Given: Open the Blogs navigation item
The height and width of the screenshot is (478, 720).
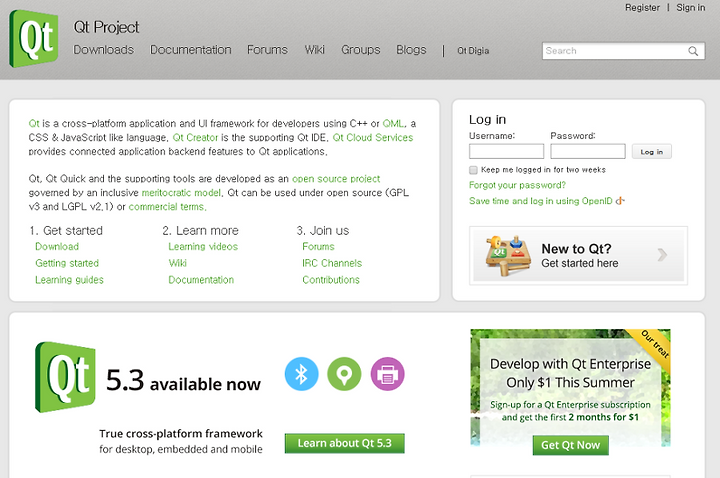Looking at the screenshot, I should tap(411, 50).
